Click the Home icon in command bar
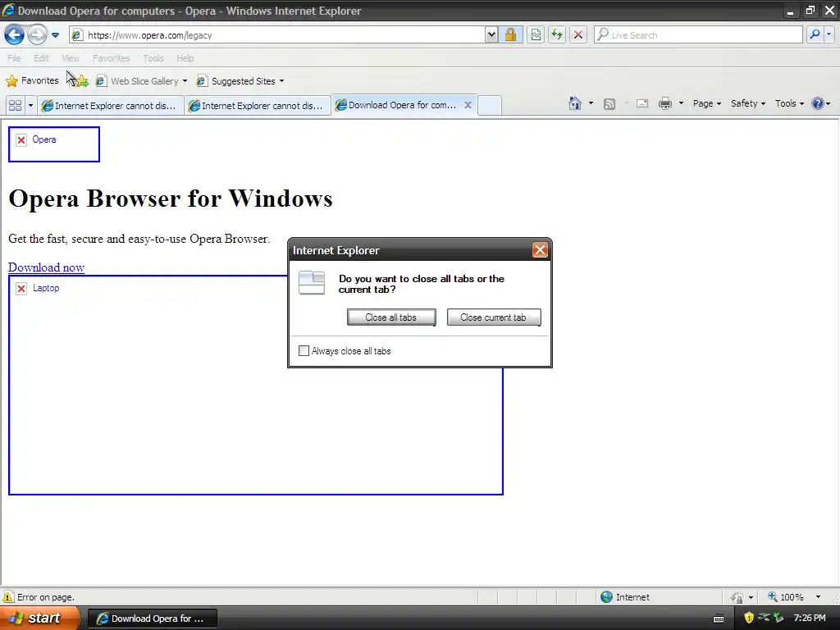 click(575, 103)
